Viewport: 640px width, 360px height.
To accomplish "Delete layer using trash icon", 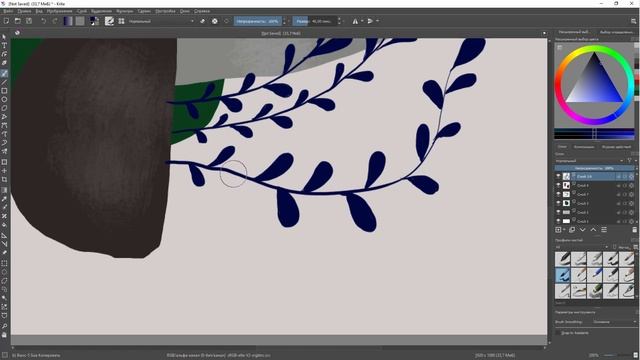I will point(634,230).
